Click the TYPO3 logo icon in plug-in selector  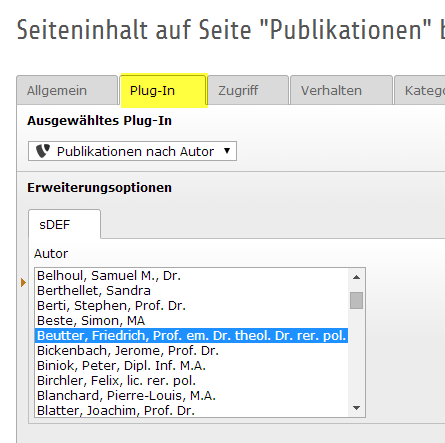[x=43, y=151]
